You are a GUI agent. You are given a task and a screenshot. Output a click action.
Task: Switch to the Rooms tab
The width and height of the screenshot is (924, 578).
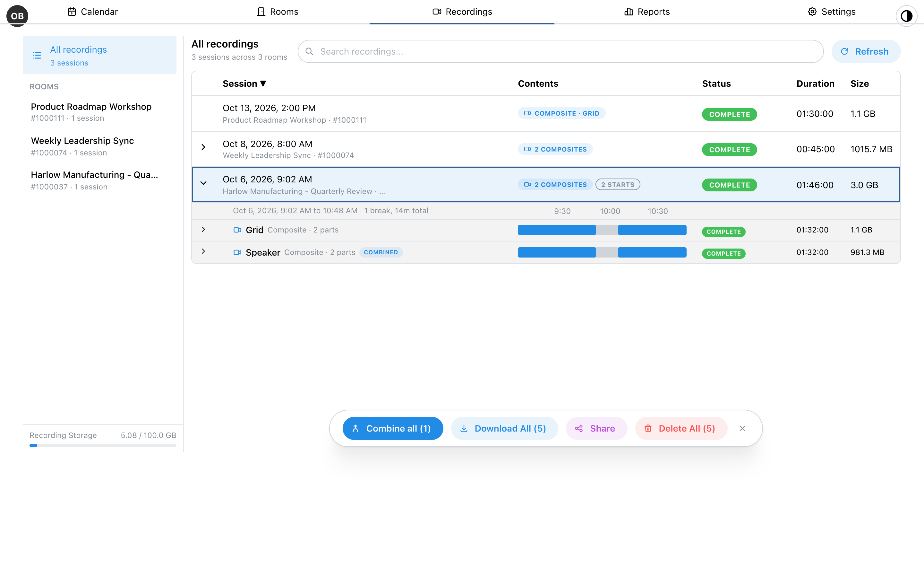(277, 12)
